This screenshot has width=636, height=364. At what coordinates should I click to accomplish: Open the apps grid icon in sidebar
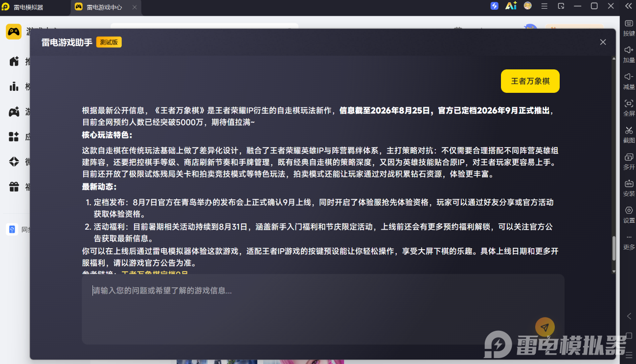click(14, 137)
